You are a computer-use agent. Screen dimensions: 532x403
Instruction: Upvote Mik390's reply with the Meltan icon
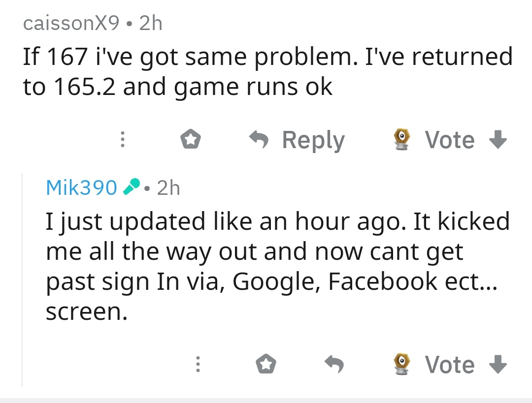402,365
